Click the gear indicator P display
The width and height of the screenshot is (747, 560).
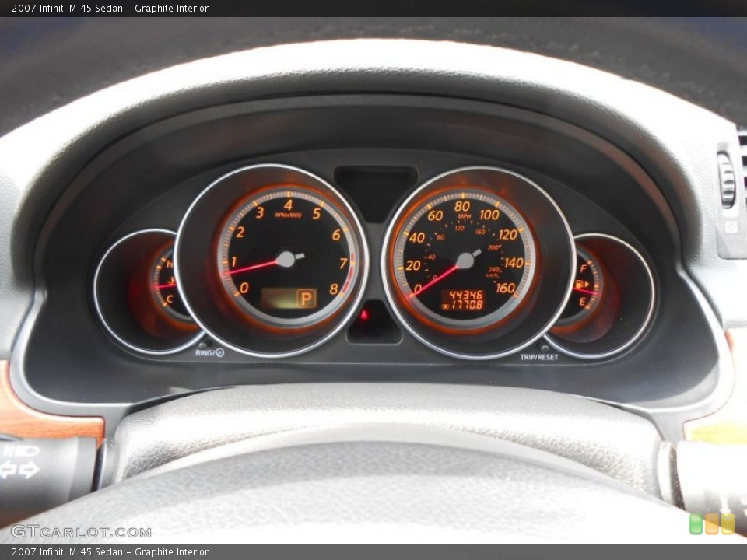307,299
